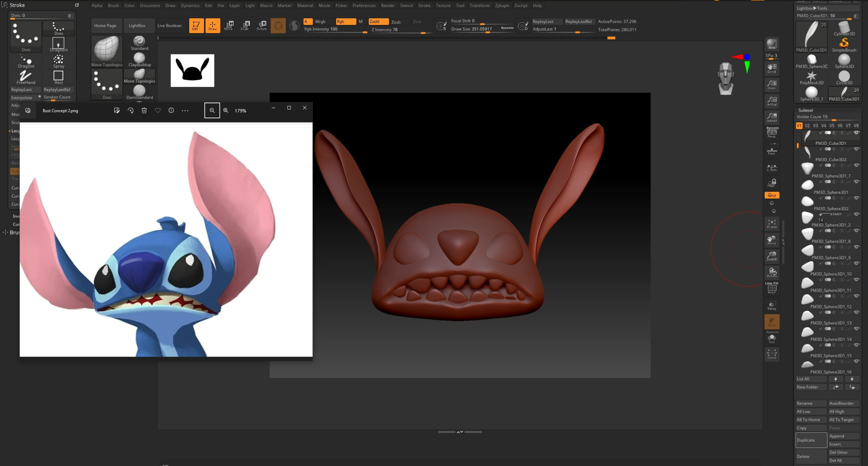The image size is (868, 466).
Task: Expand the Subtool palette header
Action: (805, 110)
